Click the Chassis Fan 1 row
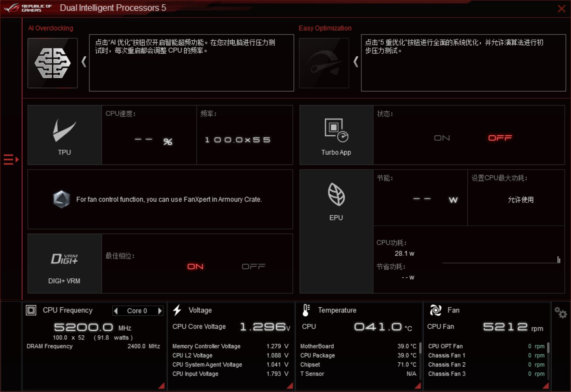Image resolution: width=571 pixels, height=392 pixels. [486, 356]
